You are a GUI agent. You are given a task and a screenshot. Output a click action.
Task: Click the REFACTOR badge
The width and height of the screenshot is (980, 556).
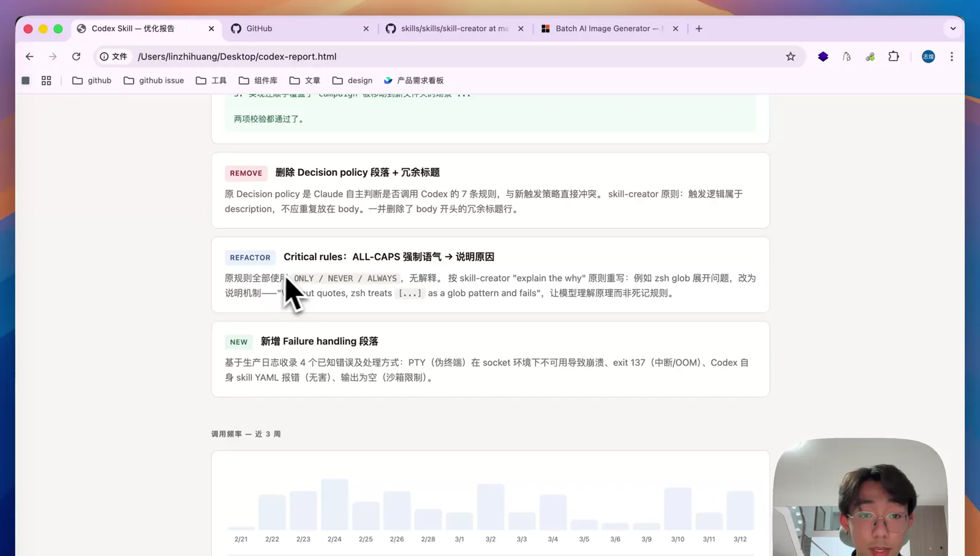click(x=250, y=258)
